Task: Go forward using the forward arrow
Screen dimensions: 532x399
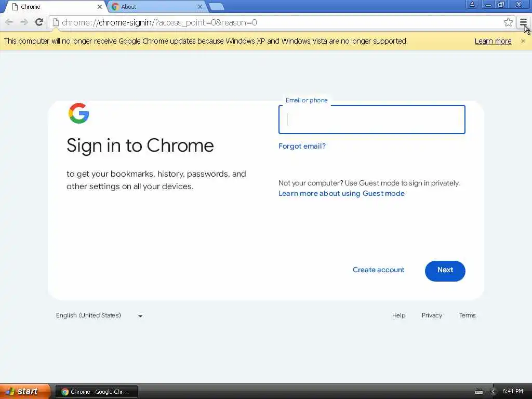Action: (24, 22)
